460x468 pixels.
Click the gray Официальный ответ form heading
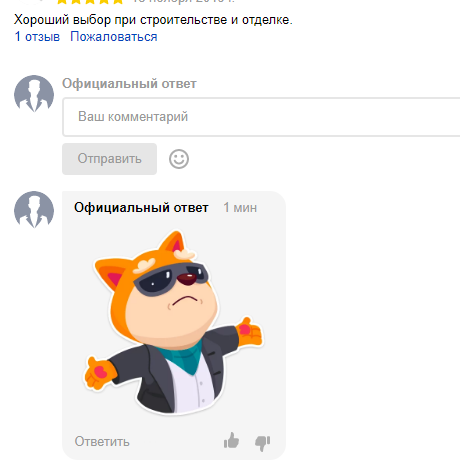tap(129, 84)
